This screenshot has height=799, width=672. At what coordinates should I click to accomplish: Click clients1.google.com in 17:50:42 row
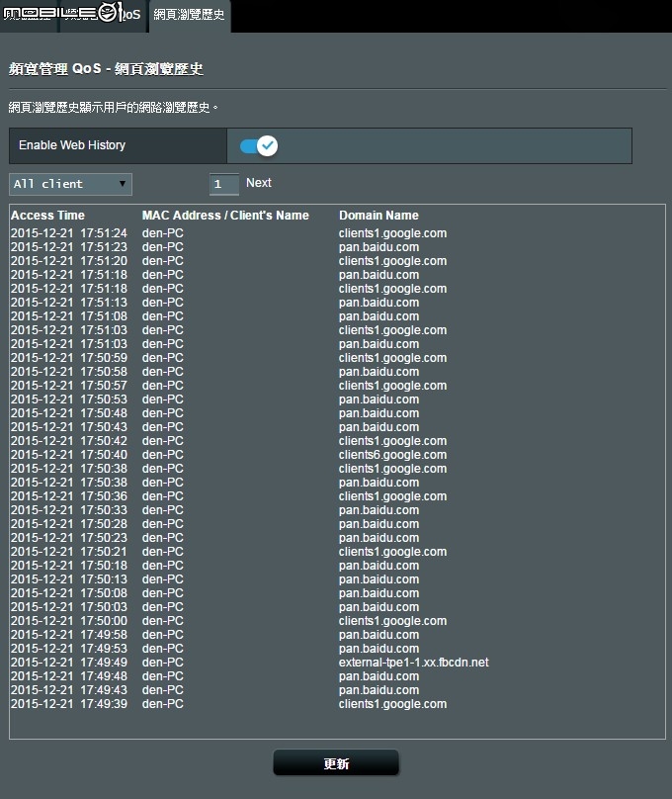[392, 441]
